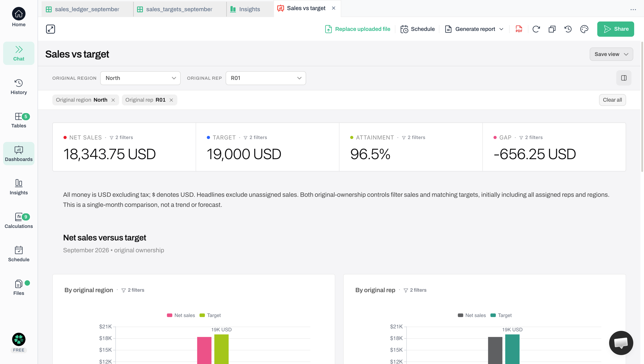
Task: Switch to sales_ledger_september tab
Action: click(87, 9)
